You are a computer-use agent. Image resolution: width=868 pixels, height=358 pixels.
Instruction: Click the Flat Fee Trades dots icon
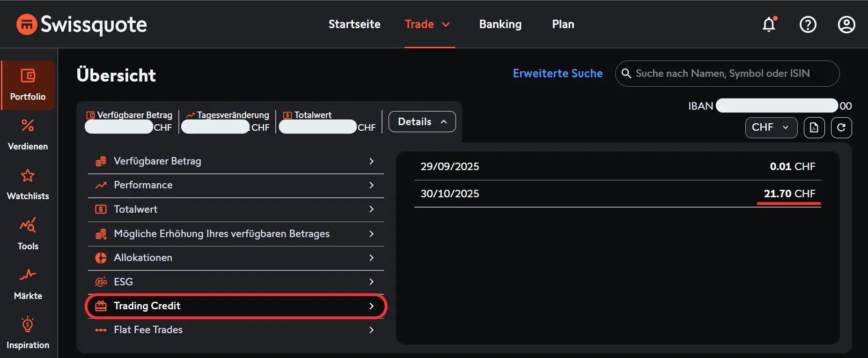tap(101, 330)
